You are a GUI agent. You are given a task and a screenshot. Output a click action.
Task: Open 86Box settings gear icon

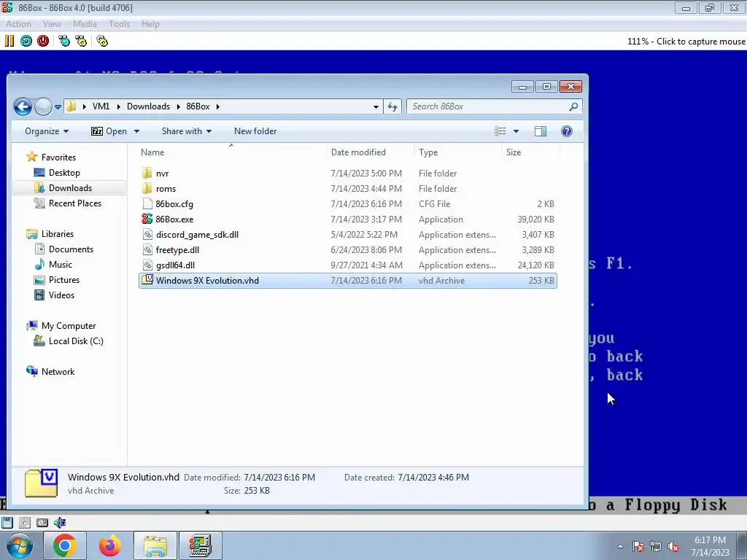(102, 41)
